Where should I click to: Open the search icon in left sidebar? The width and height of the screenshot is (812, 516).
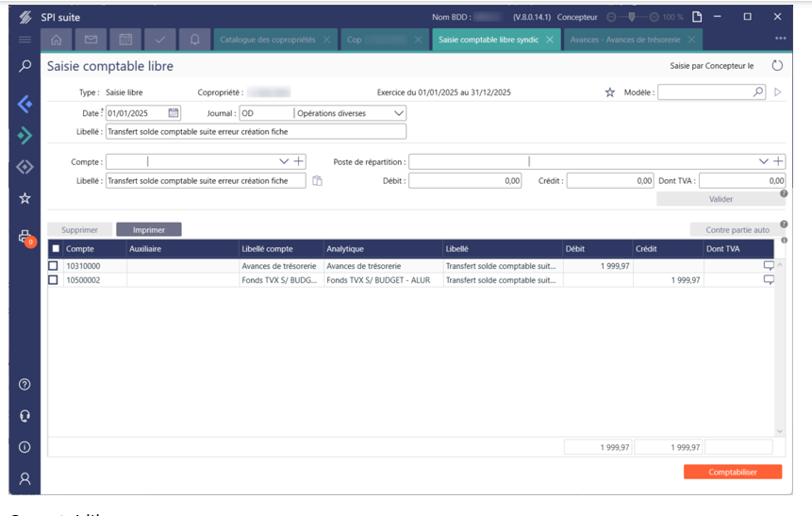[x=25, y=66]
